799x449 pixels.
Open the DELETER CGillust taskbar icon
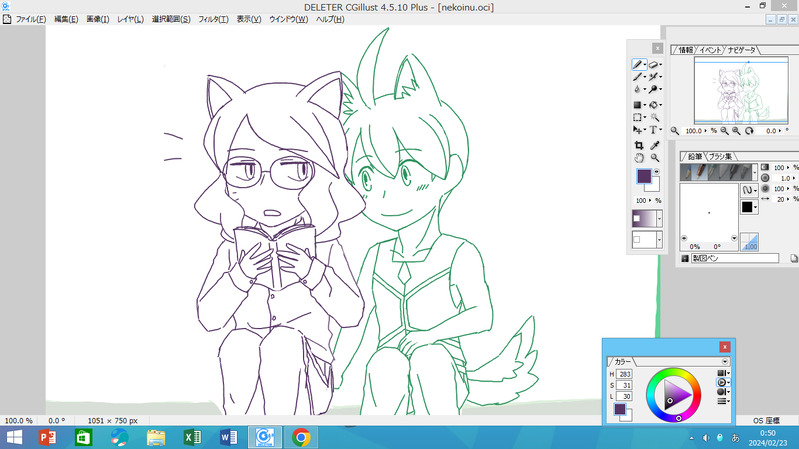pyautogui.click(x=264, y=437)
